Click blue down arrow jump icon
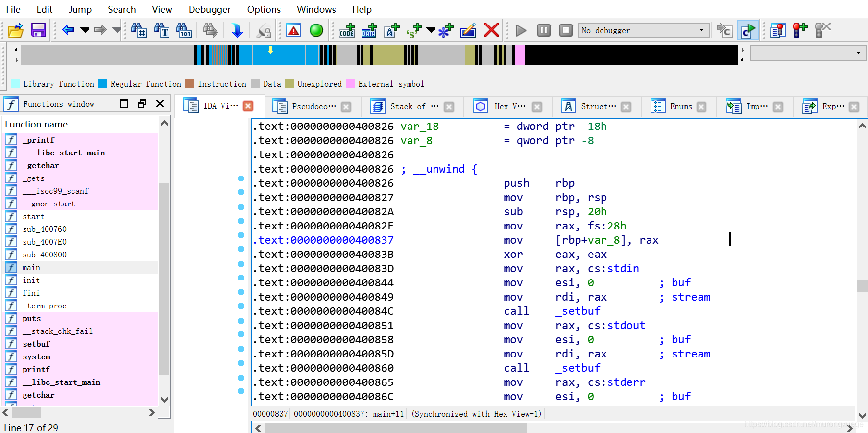This screenshot has height=433, width=868. coord(237,30)
